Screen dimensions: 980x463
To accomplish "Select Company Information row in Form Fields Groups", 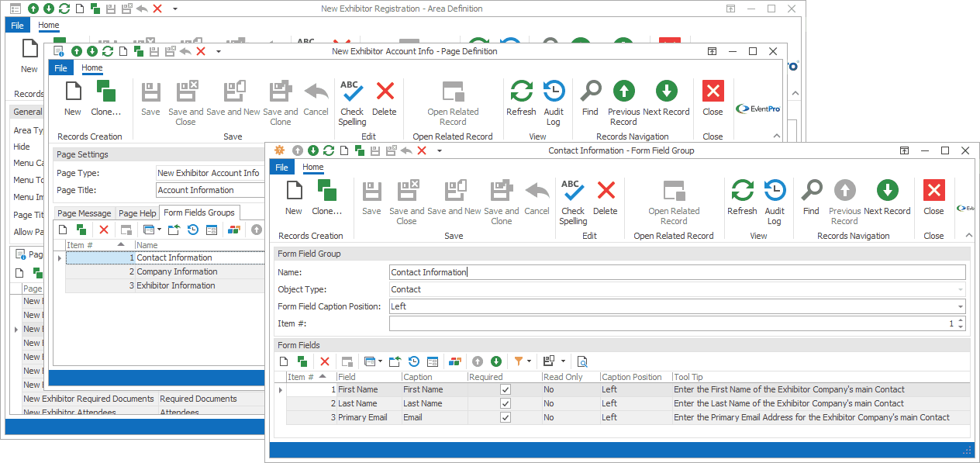I will coord(165,271).
